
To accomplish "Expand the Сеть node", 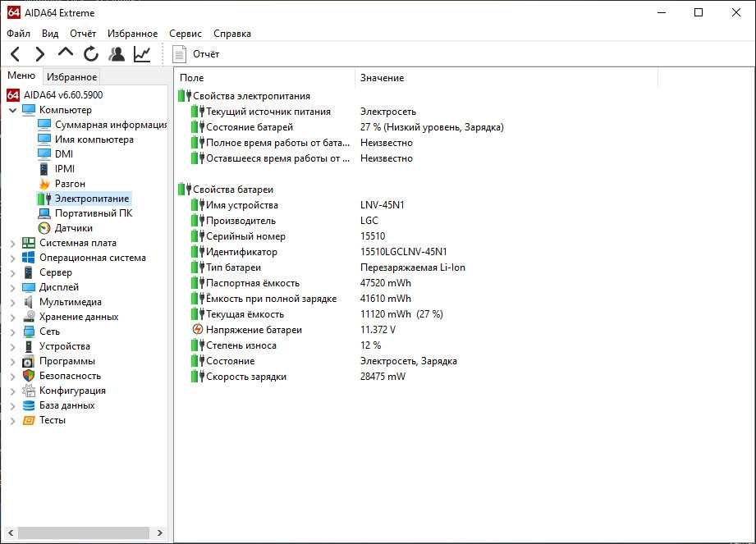I will 13,332.
